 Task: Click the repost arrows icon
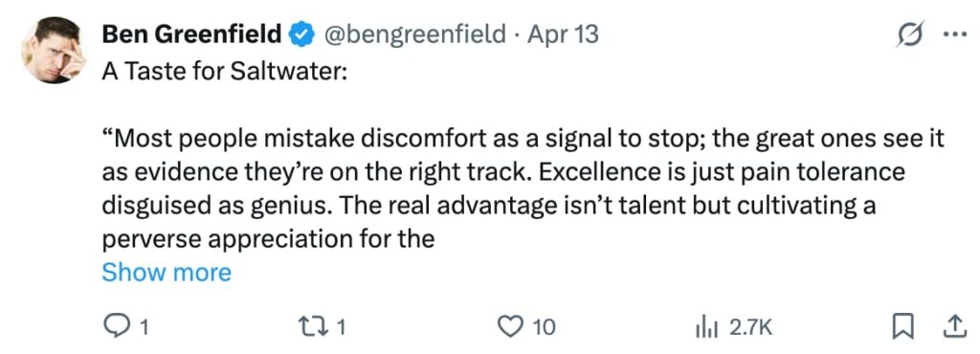(x=319, y=326)
